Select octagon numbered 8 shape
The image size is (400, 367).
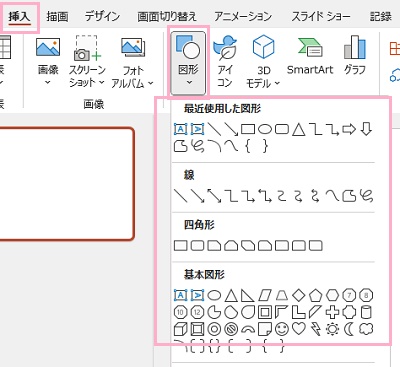click(x=366, y=295)
